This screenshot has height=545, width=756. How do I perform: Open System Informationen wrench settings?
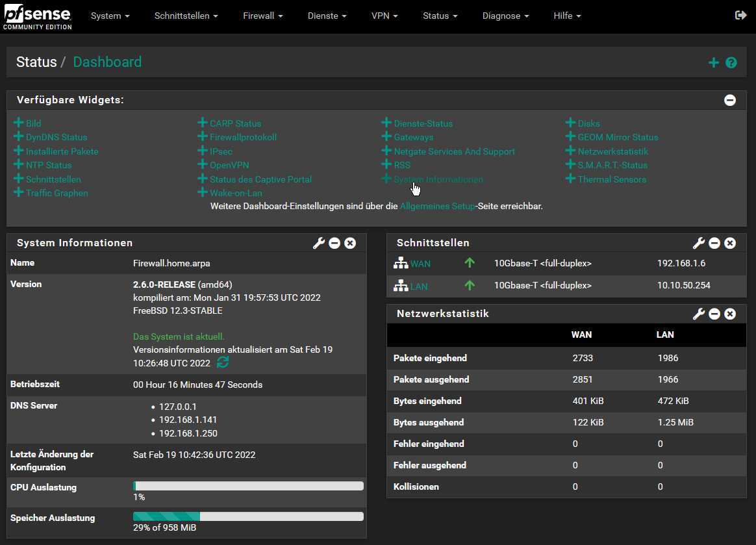tap(318, 243)
